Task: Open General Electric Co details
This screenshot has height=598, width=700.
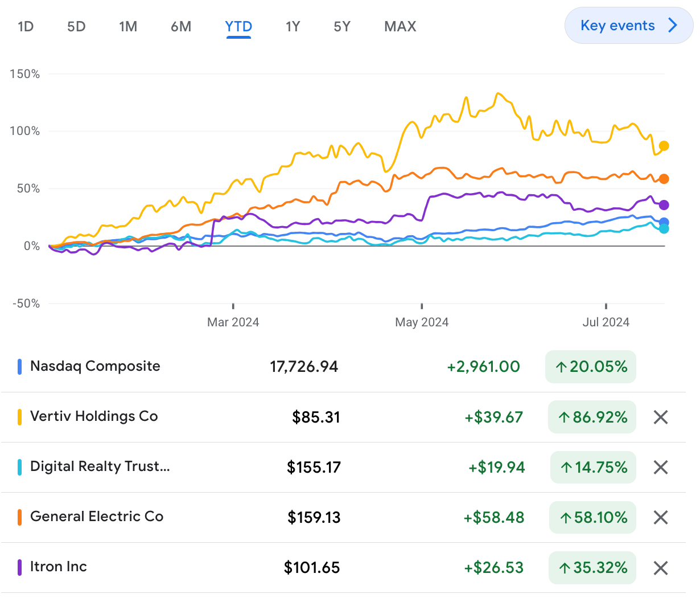Action: pos(343,517)
